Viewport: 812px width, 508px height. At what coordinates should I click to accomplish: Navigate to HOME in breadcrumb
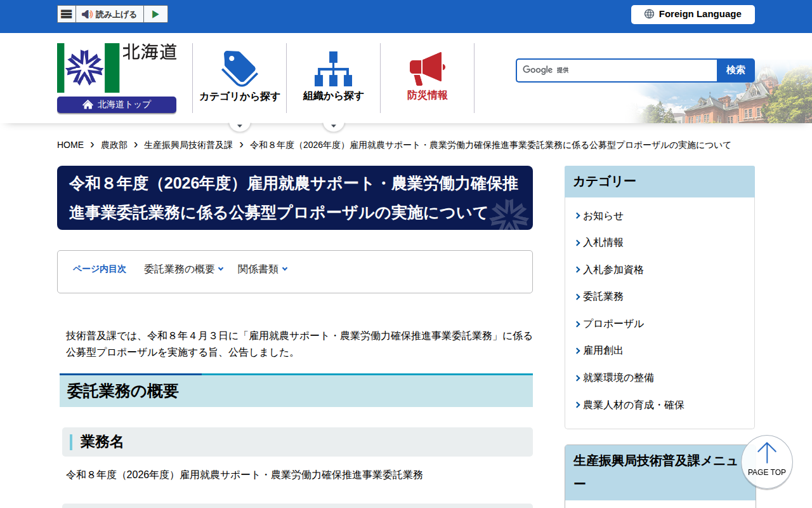tap(70, 145)
